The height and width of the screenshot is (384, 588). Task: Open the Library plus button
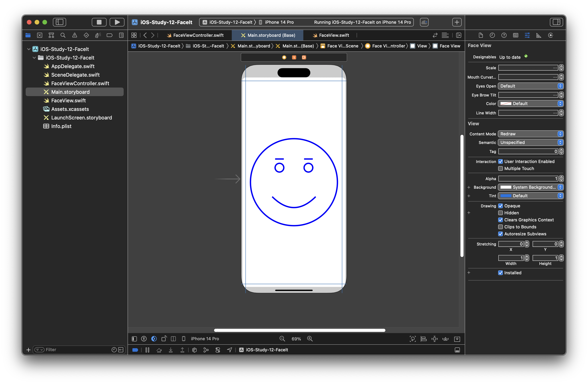click(457, 22)
